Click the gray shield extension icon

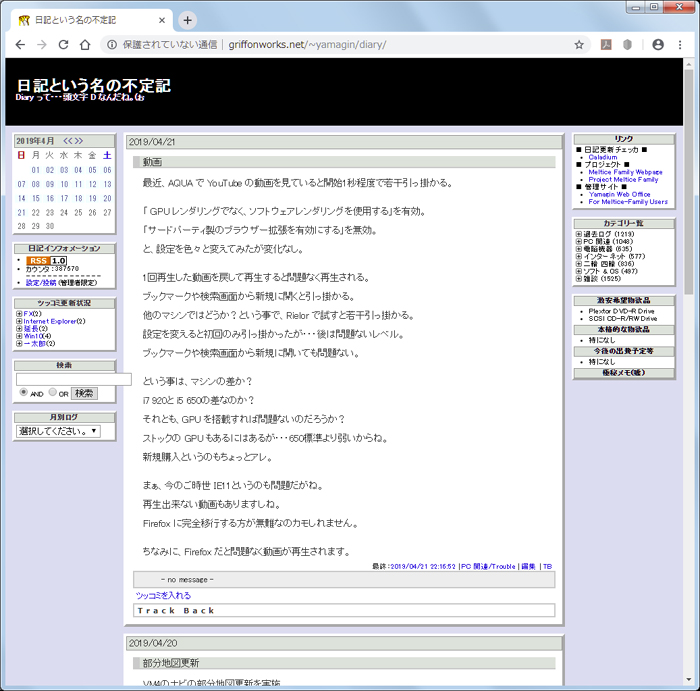point(627,45)
